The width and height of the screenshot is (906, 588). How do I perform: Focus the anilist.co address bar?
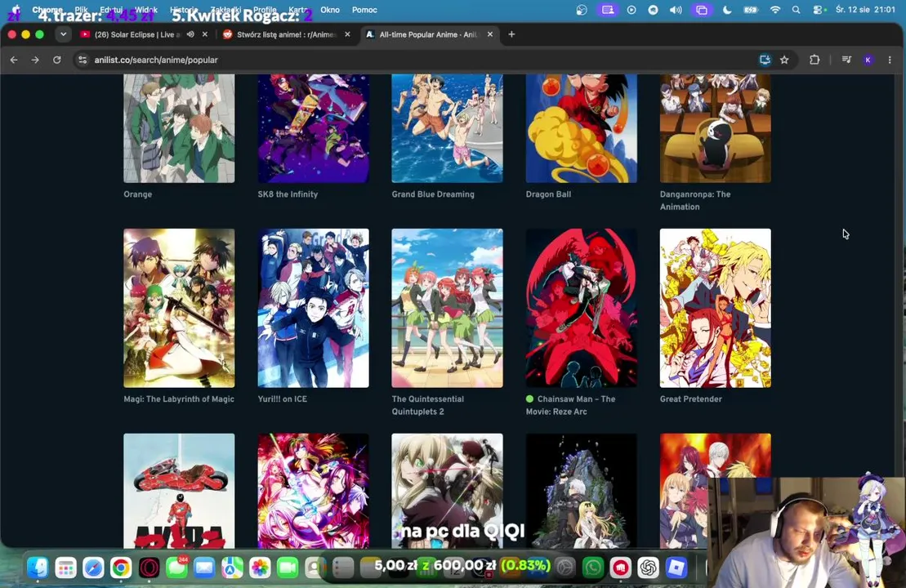(416, 60)
